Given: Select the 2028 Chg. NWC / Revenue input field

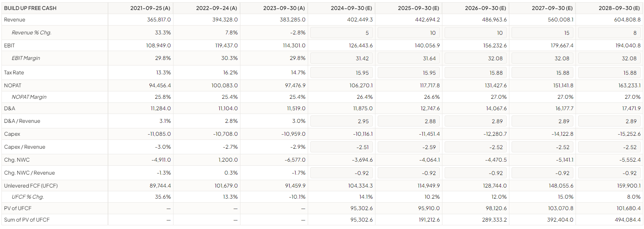Looking at the screenshot, I should coord(609,173).
